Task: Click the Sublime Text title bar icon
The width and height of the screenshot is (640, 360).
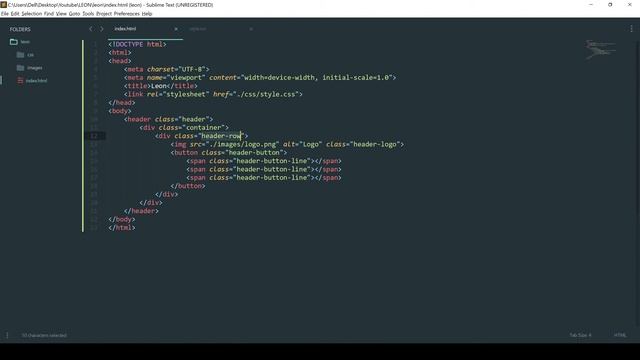Action: click(x=4, y=5)
